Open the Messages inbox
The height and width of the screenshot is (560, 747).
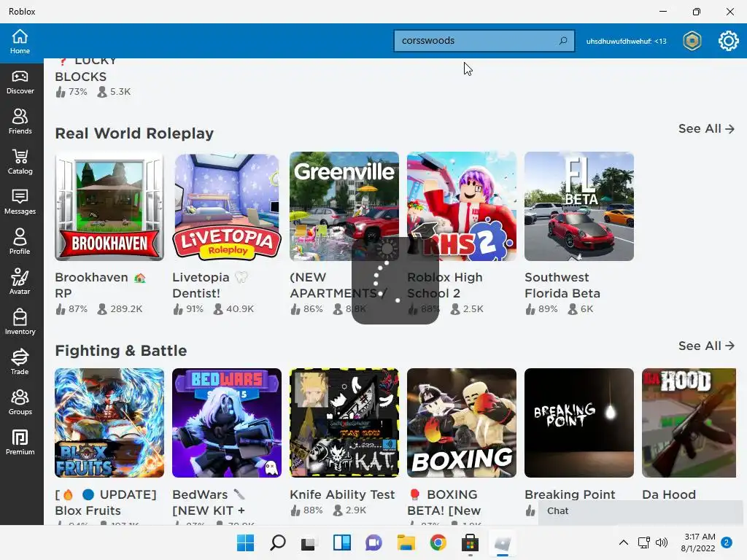coord(20,202)
